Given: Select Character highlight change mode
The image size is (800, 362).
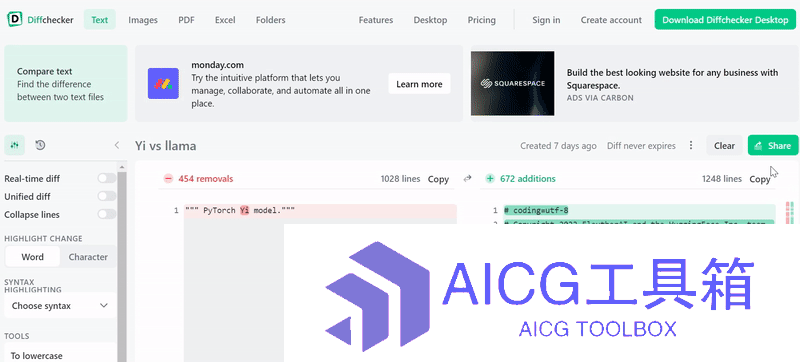Looking at the screenshot, I should pos(88,257).
